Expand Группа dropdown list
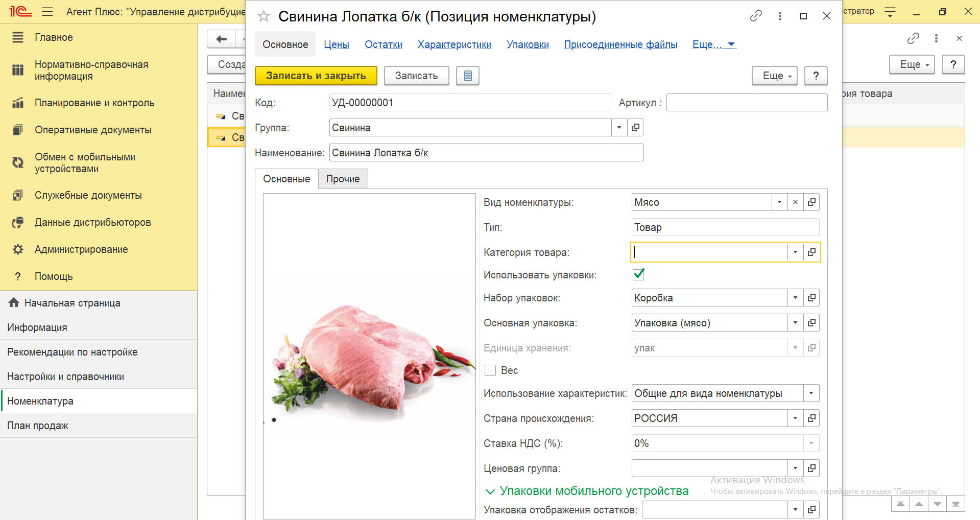Screen dimensions: 980x520 point(619,128)
